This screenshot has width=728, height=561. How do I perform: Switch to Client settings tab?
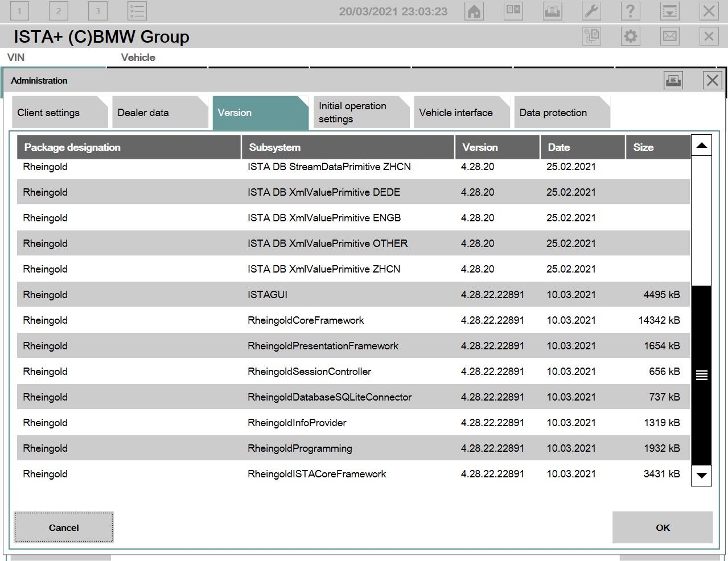point(60,113)
